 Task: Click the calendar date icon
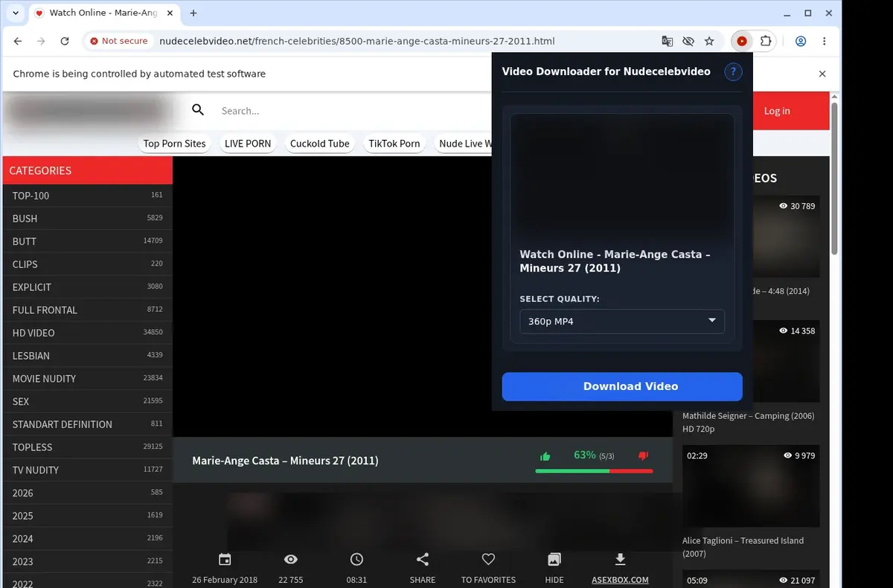225,560
